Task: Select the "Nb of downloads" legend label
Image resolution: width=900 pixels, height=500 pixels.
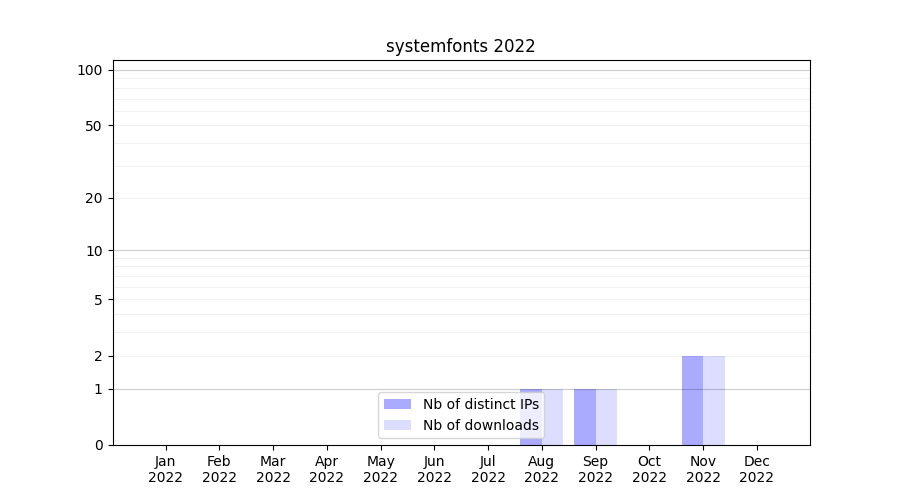Action: click(480, 425)
